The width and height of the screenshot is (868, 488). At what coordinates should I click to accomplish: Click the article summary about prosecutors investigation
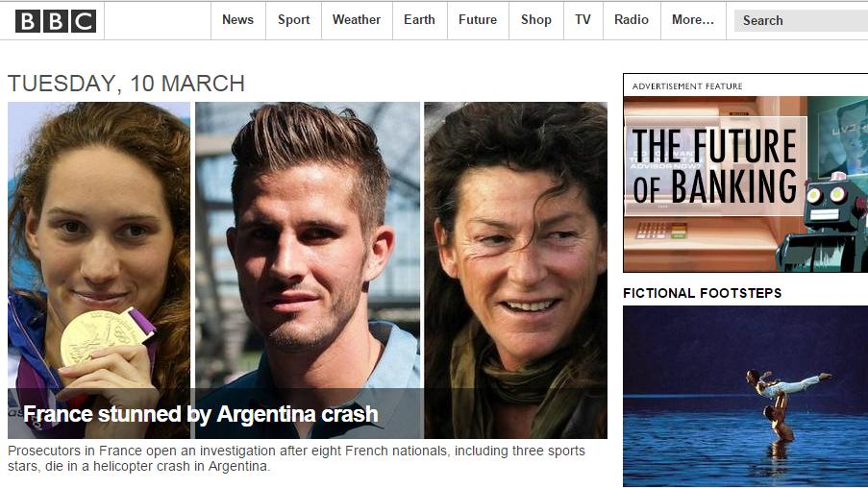click(x=296, y=458)
